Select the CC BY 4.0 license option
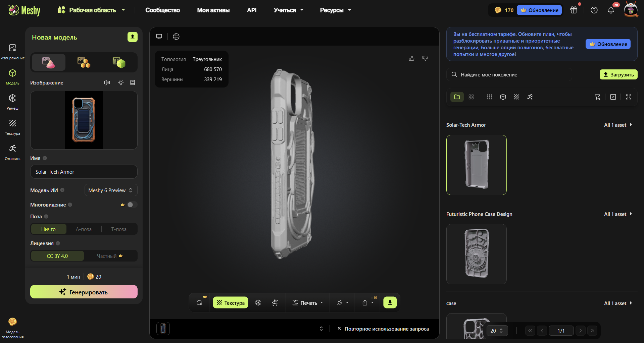This screenshot has height=343, width=644. pos(57,256)
